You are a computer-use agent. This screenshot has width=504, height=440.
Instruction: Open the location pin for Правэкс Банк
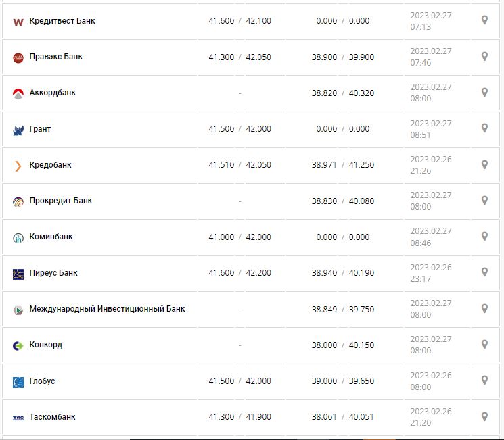[484, 56]
